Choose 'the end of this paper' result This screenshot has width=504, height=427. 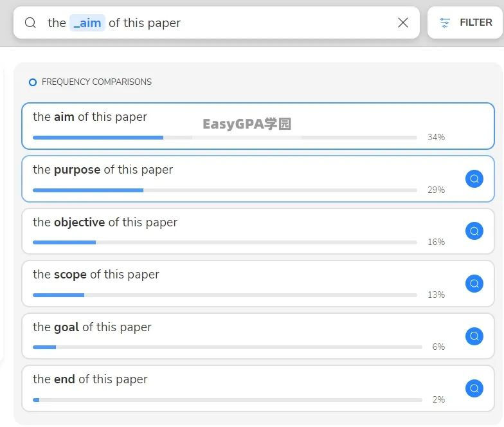[90, 379]
